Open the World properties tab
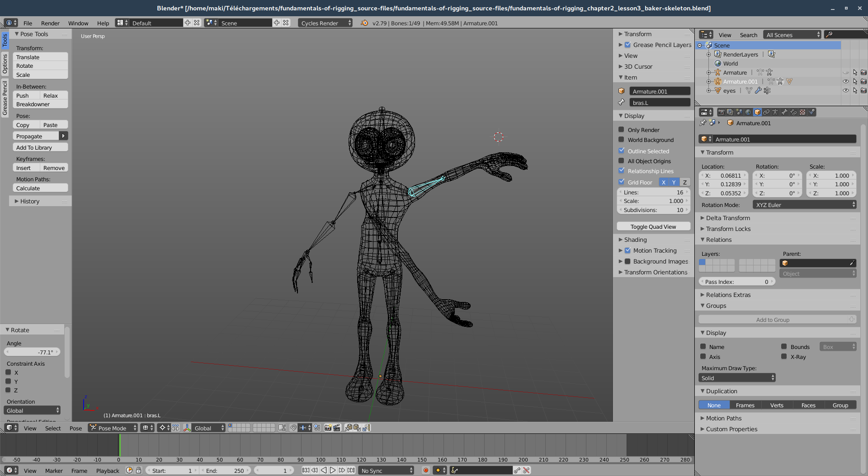Image resolution: width=868 pixels, height=476 pixels. 748,112
